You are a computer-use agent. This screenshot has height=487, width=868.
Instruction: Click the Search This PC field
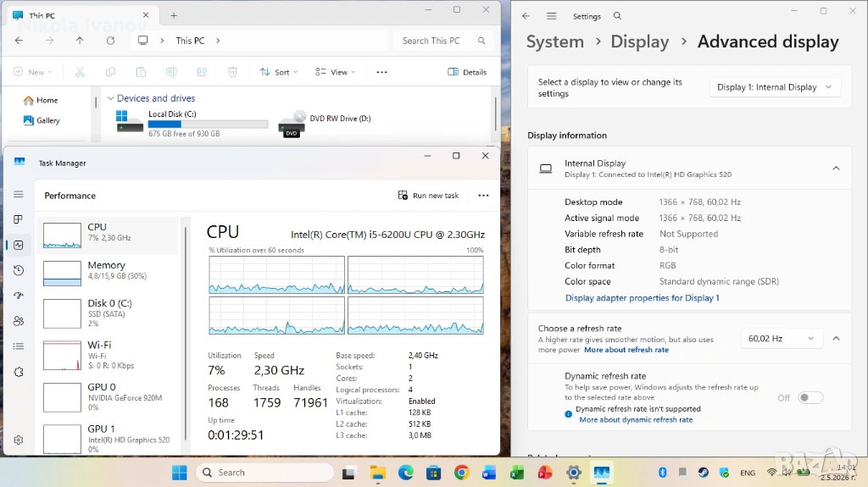(442, 41)
